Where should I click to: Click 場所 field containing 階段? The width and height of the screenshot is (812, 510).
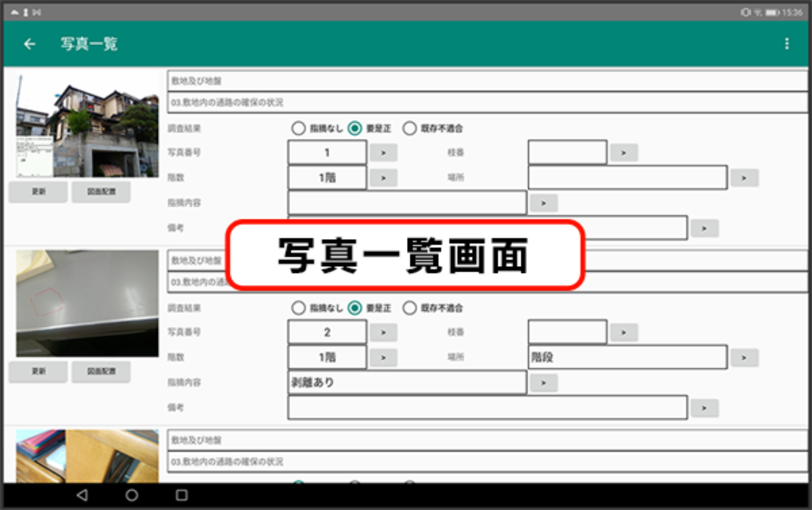tap(628, 358)
